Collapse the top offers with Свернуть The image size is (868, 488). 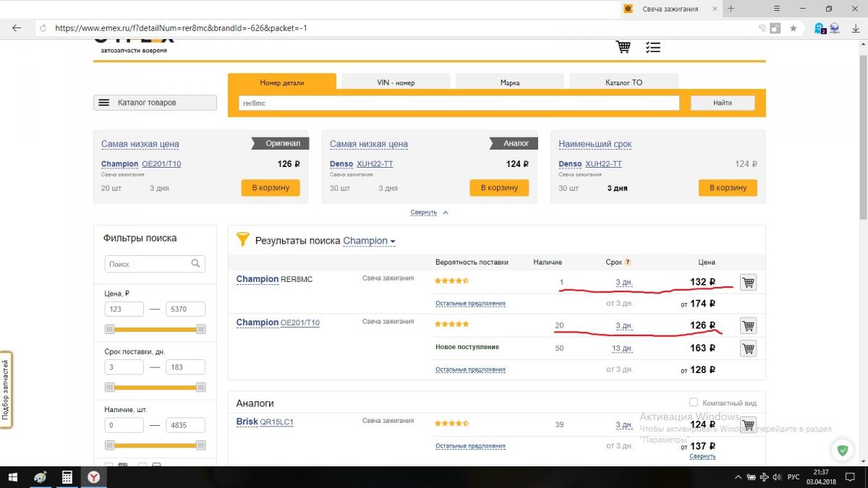click(430, 213)
